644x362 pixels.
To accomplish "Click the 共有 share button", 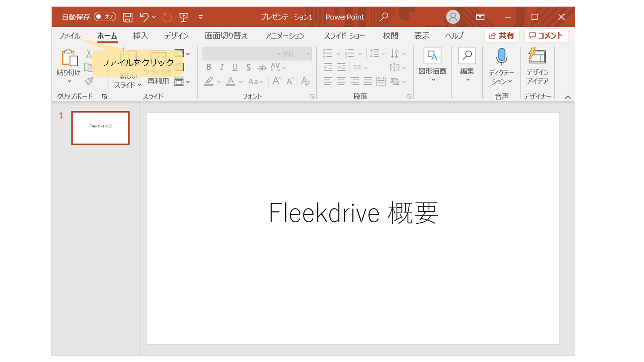I will click(x=502, y=36).
